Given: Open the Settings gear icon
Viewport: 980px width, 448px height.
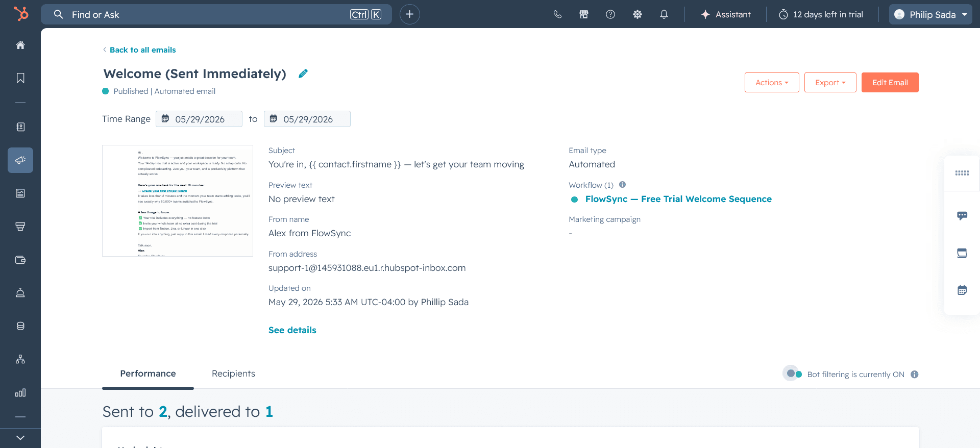Looking at the screenshot, I should point(637,14).
